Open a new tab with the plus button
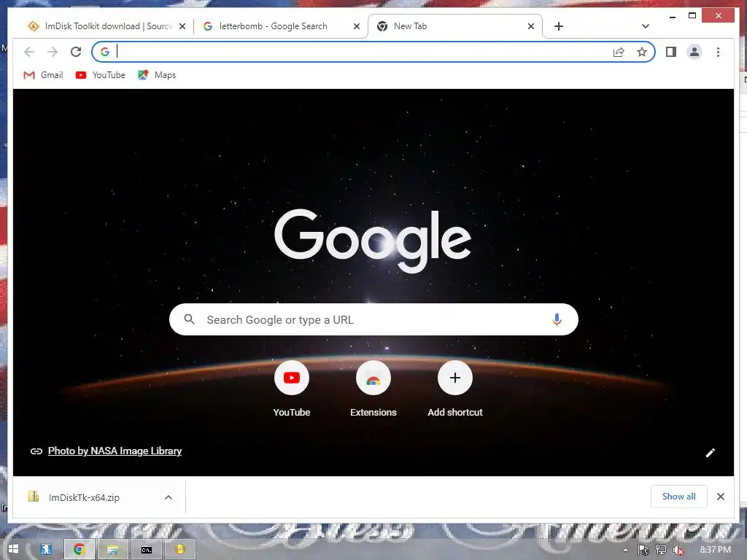 click(x=559, y=26)
